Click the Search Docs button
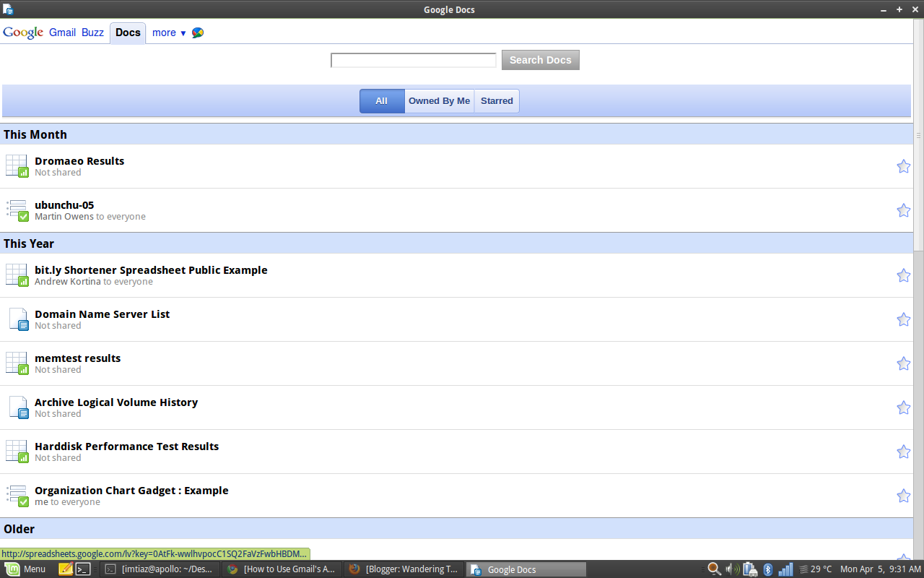This screenshot has height=578, width=924. 540,60
